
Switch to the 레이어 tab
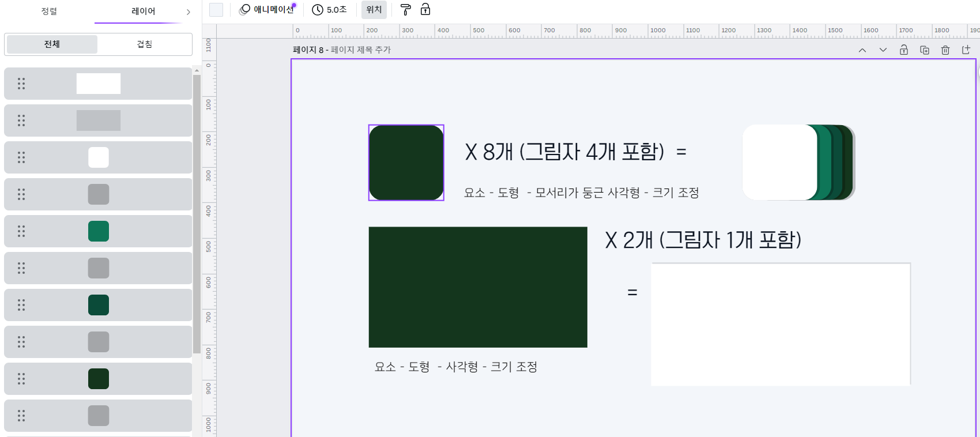143,11
